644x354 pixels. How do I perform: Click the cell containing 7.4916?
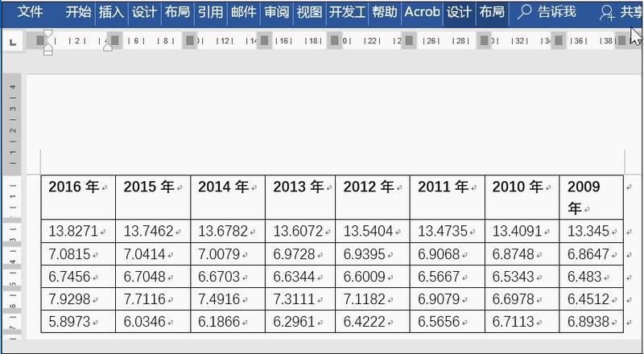point(228,299)
